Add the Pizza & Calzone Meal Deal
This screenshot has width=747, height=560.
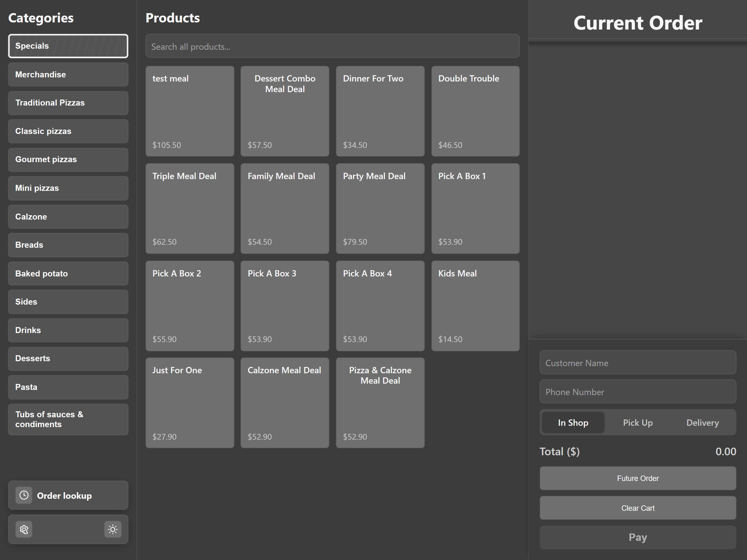(380, 403)
